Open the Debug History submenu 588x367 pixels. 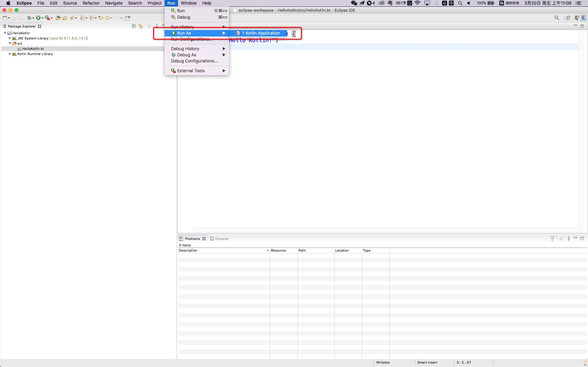(x=197, y=49)
